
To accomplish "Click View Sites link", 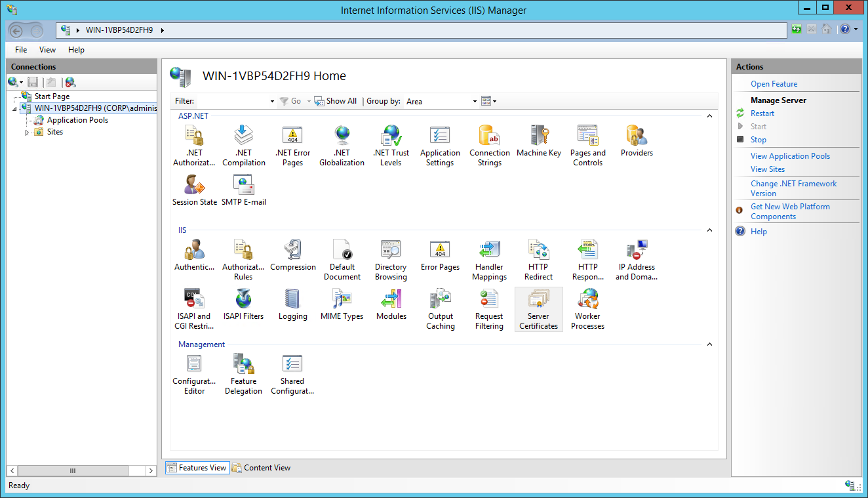I will point(768,169).
